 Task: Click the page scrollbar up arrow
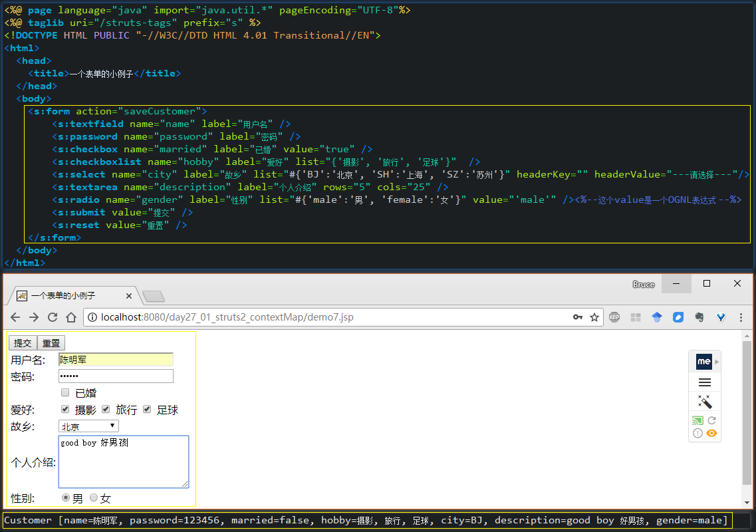(747, 336)
